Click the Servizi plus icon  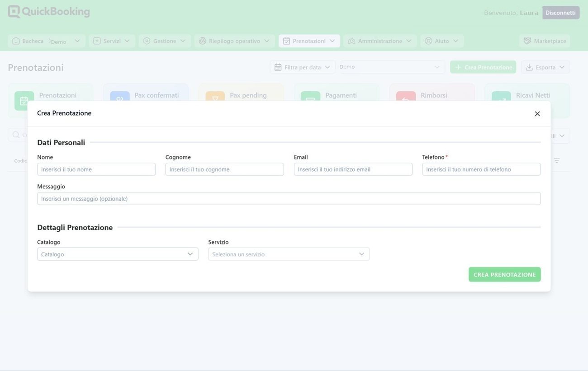click(97, 41)
